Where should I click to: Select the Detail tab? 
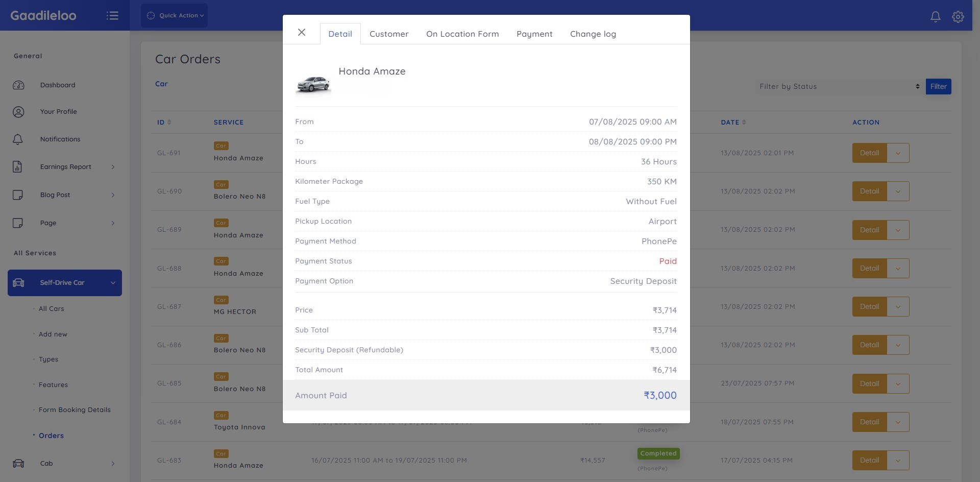coord(340,34)
